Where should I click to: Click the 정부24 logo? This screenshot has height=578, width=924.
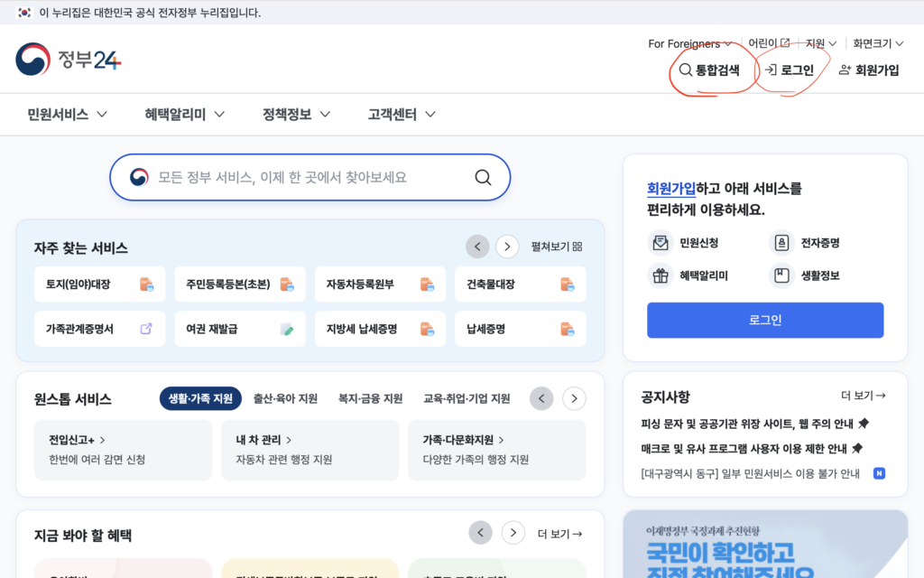coord(68,60)
